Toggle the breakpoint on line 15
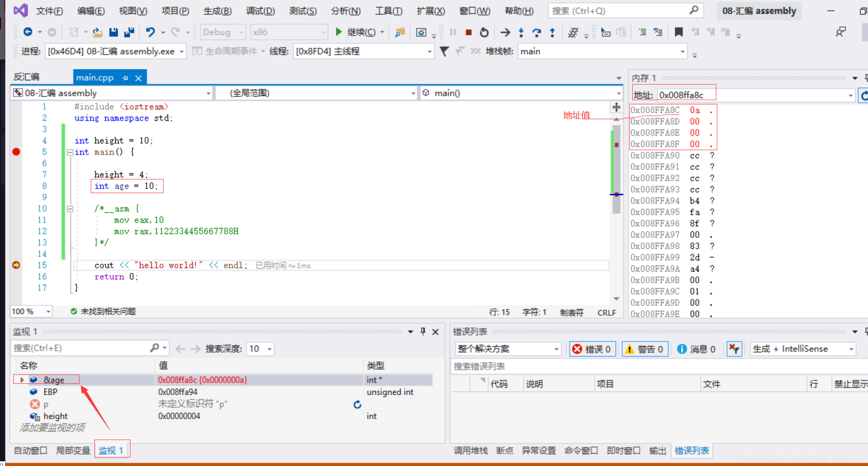Image resolution: width=868 pixels, height=466 pixels. point(16,265)
